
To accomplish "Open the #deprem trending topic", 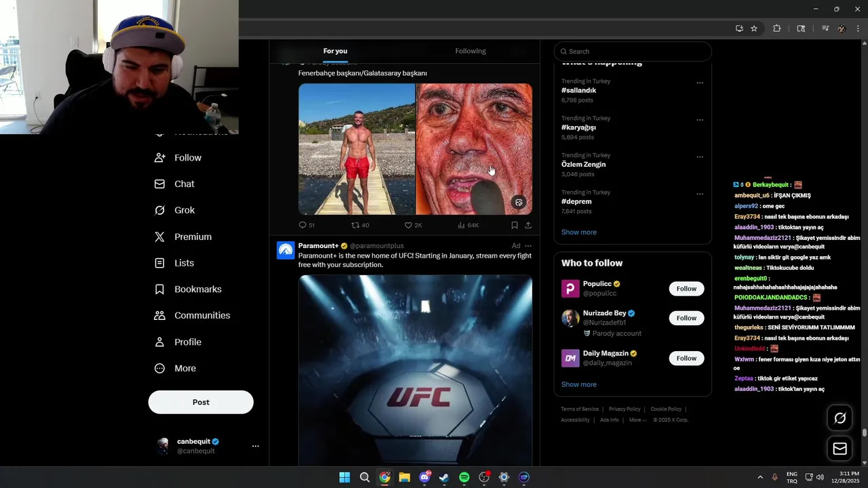I will (x=576, y=201).
